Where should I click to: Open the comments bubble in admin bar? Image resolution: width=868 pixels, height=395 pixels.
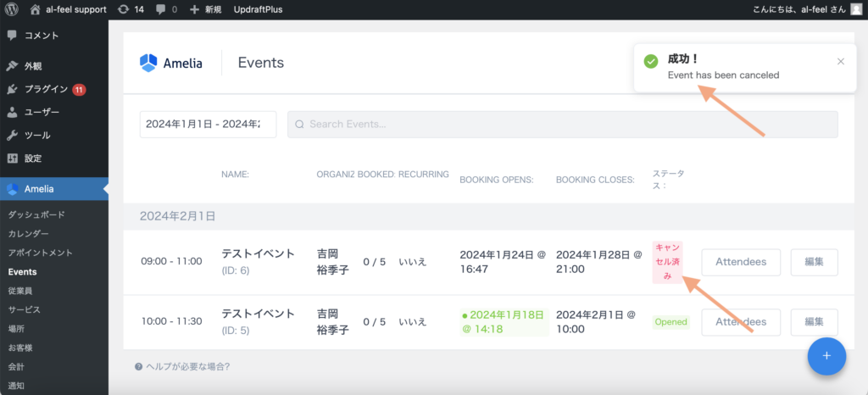pyautogui.click(x=167, y=9)
